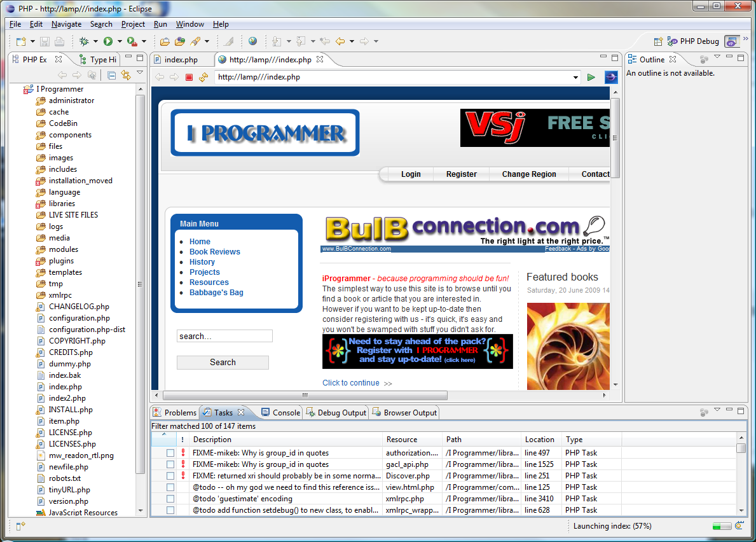Viewport: 756px width, 542px height.
Task: Open the Tasks view menu triangle
Action: [717, 410]
